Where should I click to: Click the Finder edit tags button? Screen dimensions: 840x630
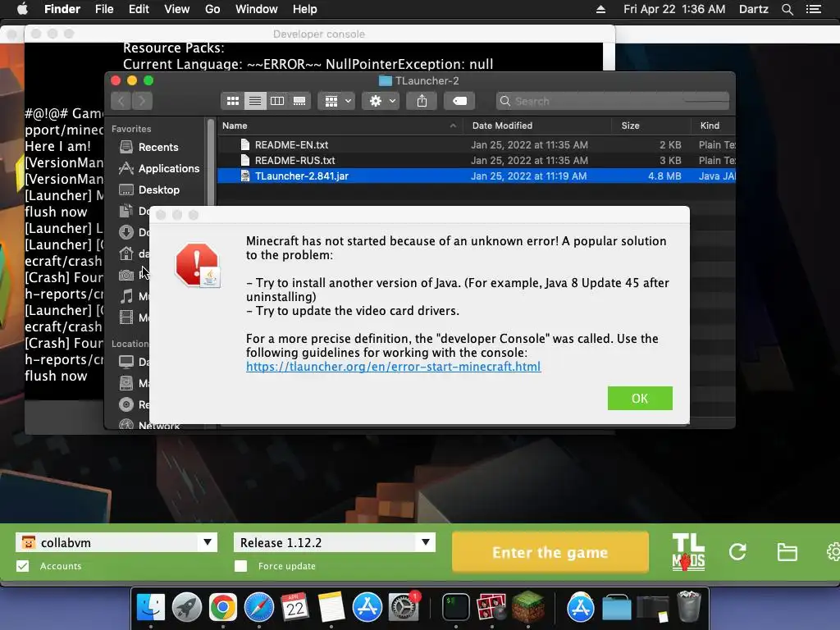click(x=459, y=101)
